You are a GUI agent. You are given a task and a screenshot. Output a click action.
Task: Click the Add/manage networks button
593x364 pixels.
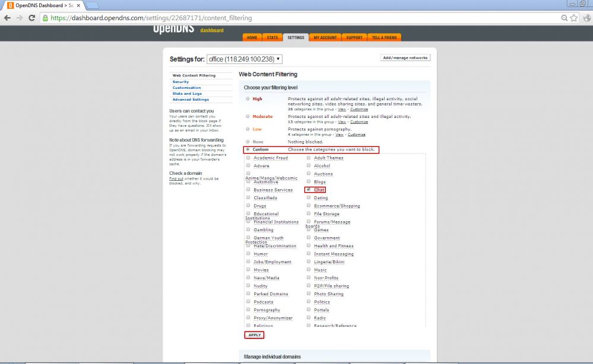coord(405,58)
